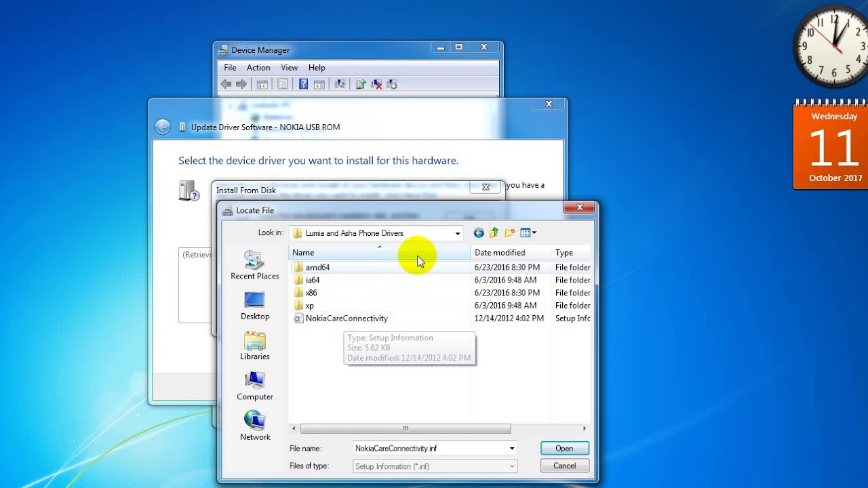Click the Device Manager title bar icon
The height and width of the screenshot is (488, 868).
coord(223,50)
